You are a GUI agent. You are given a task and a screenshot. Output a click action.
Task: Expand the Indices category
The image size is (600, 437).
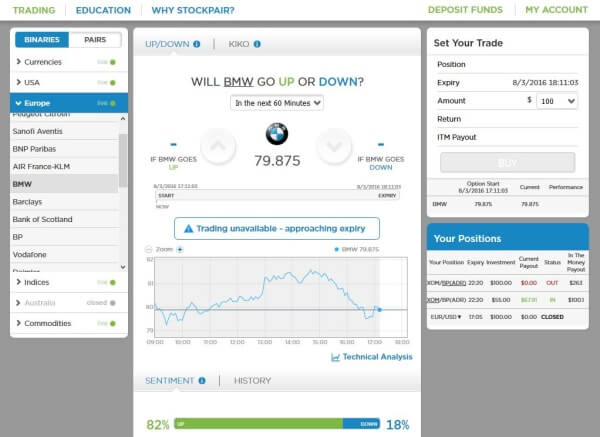(x=69, y=282)
